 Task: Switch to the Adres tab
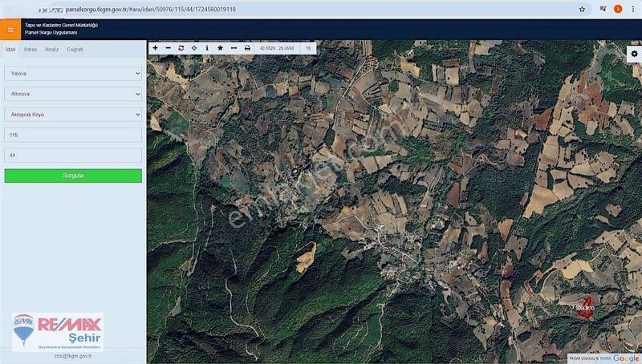coord(30,49)
